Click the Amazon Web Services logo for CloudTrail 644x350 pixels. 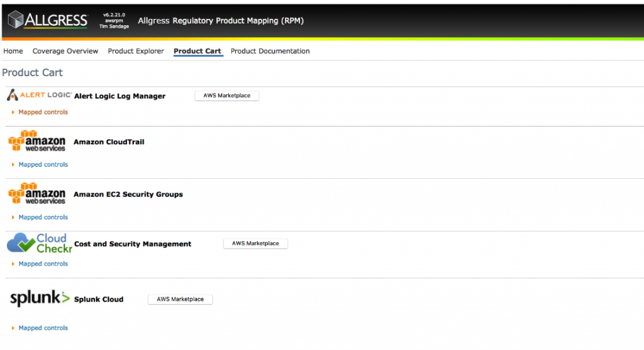[x=36, y=141]
